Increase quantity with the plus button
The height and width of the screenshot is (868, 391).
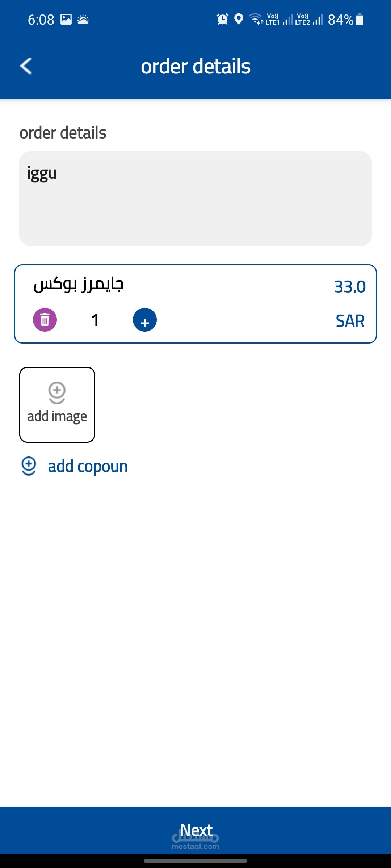pyautogui.click(x=145, y=320)
